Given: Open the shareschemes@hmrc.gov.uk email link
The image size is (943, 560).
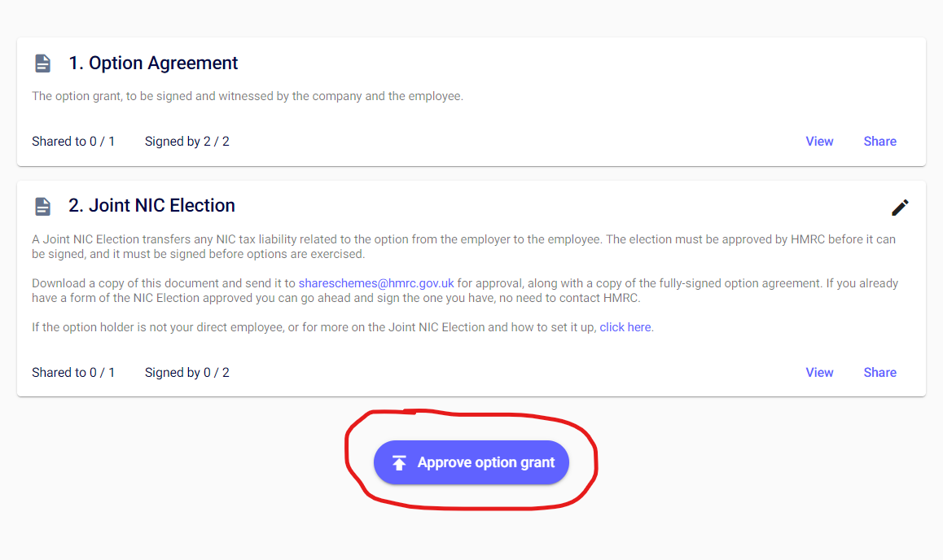Looking at the screenshot, I should coord(376,283).
